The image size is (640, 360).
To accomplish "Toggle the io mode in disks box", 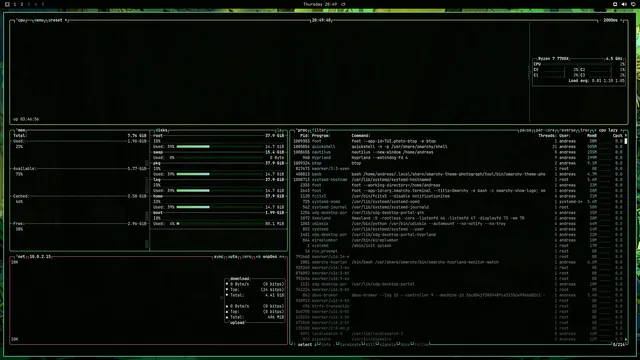I will [x=280, y=130].
